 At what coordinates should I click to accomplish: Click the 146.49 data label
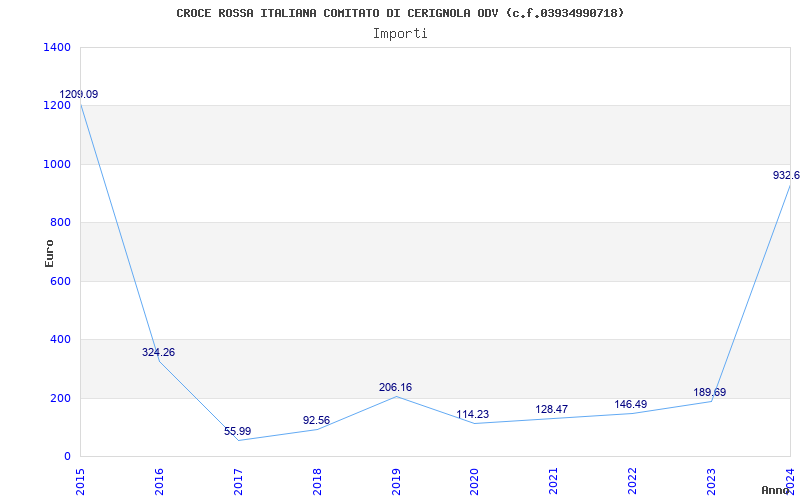[631, 404]
